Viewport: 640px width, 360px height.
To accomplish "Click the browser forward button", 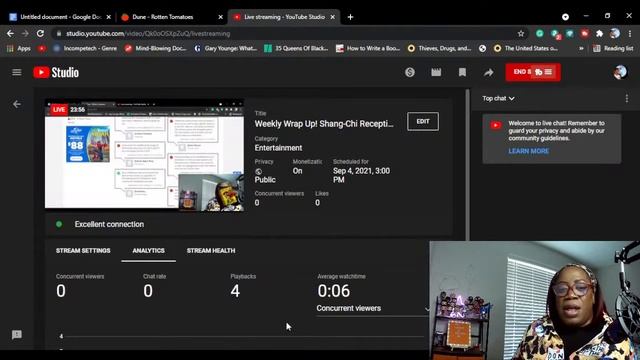I will 25,33.
